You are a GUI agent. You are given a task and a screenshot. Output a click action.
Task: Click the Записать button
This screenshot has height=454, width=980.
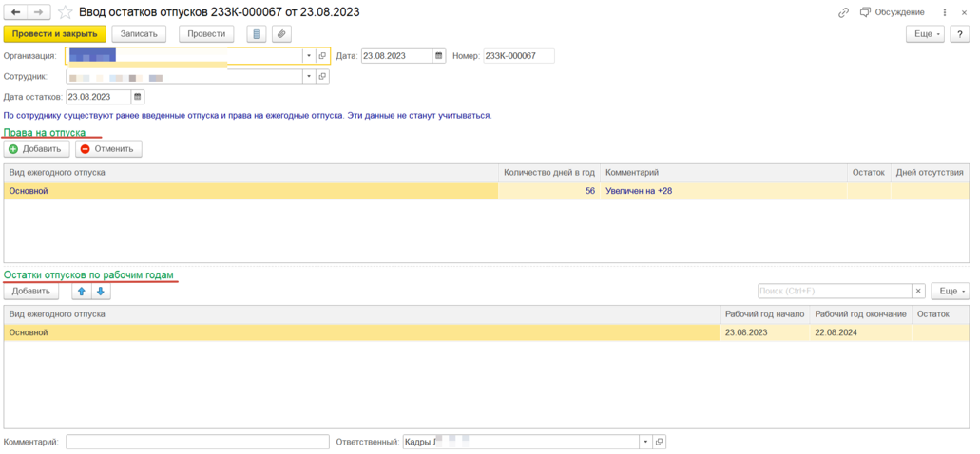139,34
